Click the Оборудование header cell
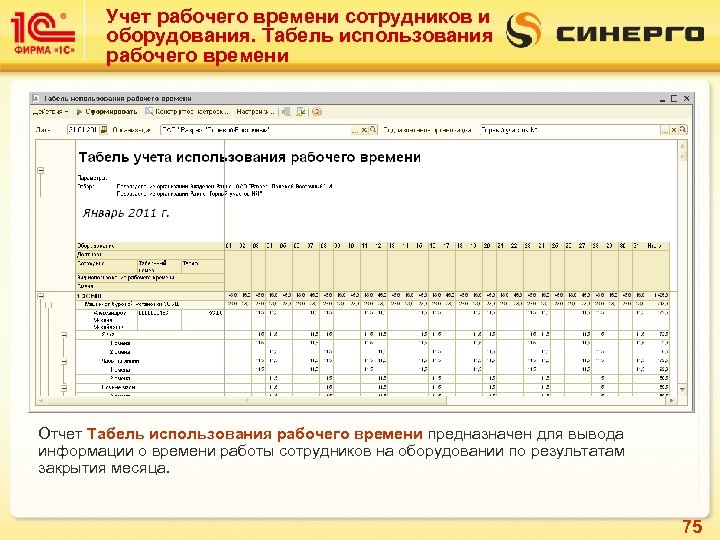720x540 pixels. pyautogui.click(x=150, y=246)
